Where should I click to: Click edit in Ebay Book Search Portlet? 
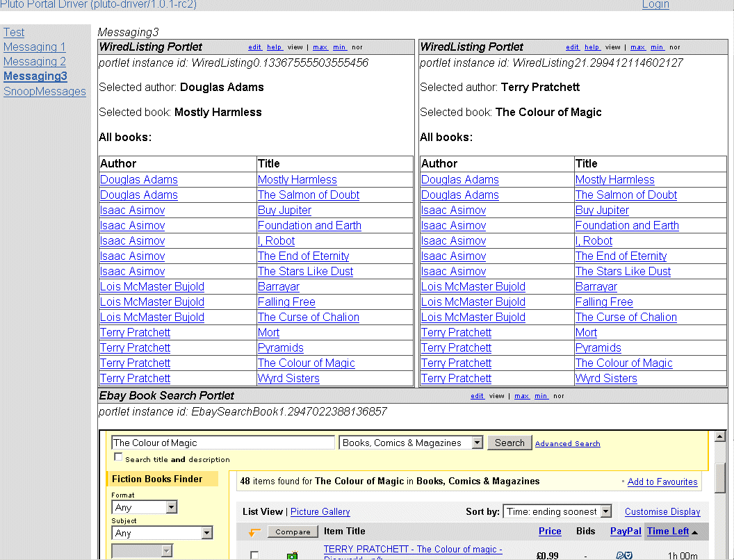click(478, 396)
